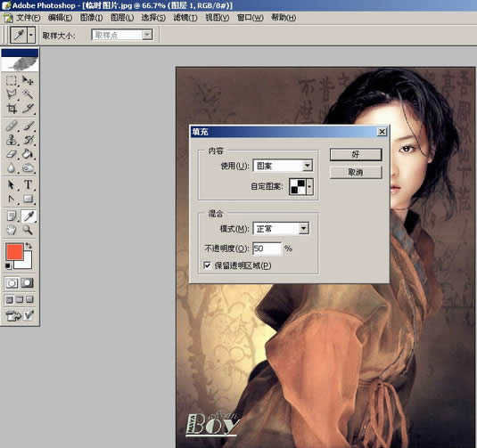Select the Crop tool

[x=12, y=108]
